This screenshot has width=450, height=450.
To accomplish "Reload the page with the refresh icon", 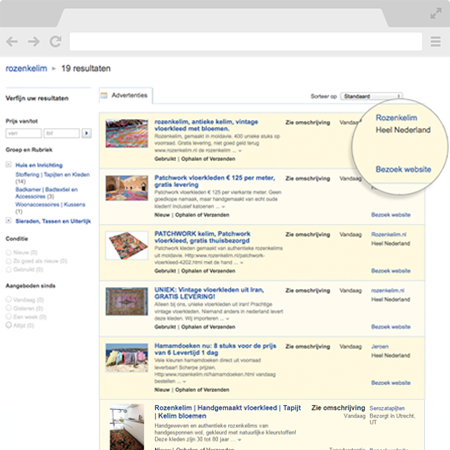I will click(x=55, y=42).
